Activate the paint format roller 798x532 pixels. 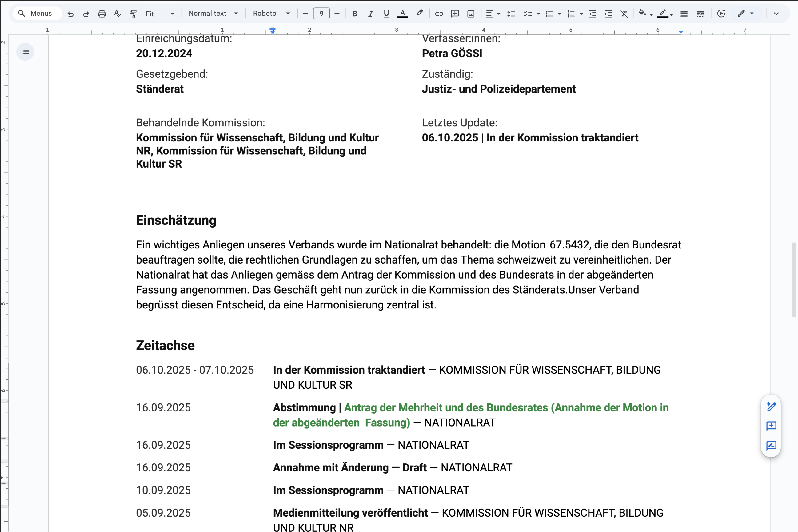[133, 14]
